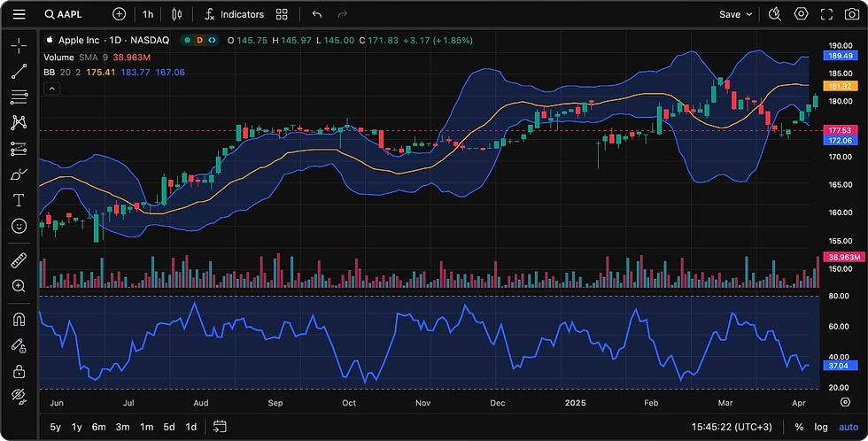Viewport: 868px width, 441px height.
Task: Open chart settings hexagon icon
Action: click(801, 14)
